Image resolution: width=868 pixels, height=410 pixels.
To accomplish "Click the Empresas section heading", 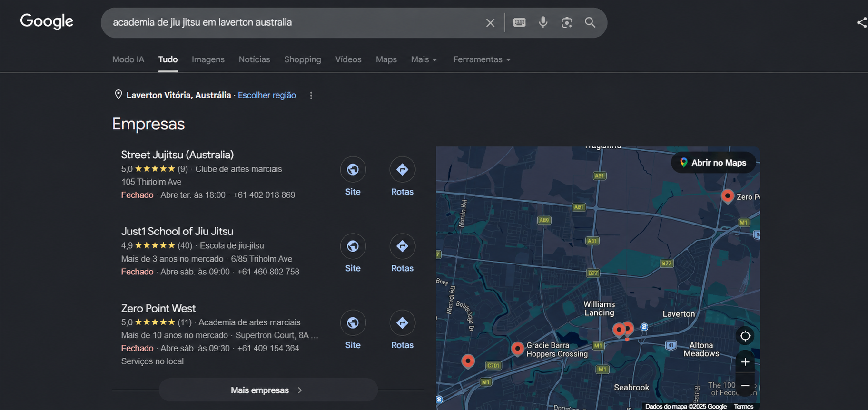I will click(x=148, y=124).
